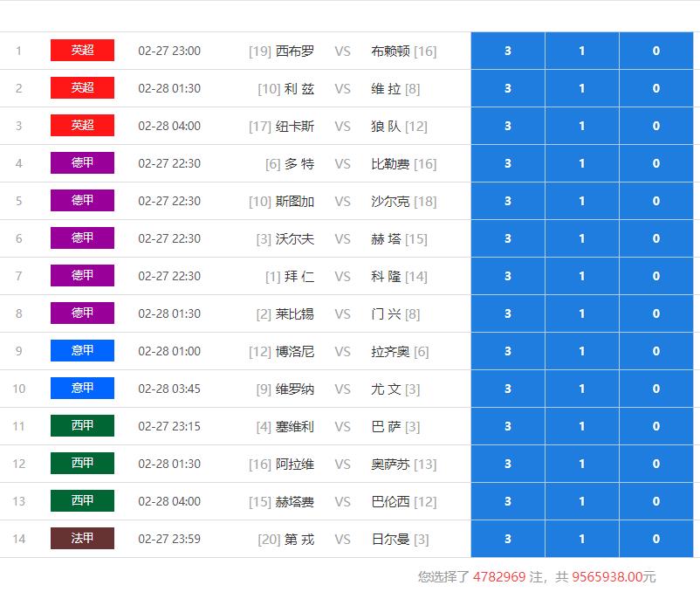Toggle the 0 option for 多特 vs 比勒费
This screenshot has height=592, width=700.
point(656,163)
